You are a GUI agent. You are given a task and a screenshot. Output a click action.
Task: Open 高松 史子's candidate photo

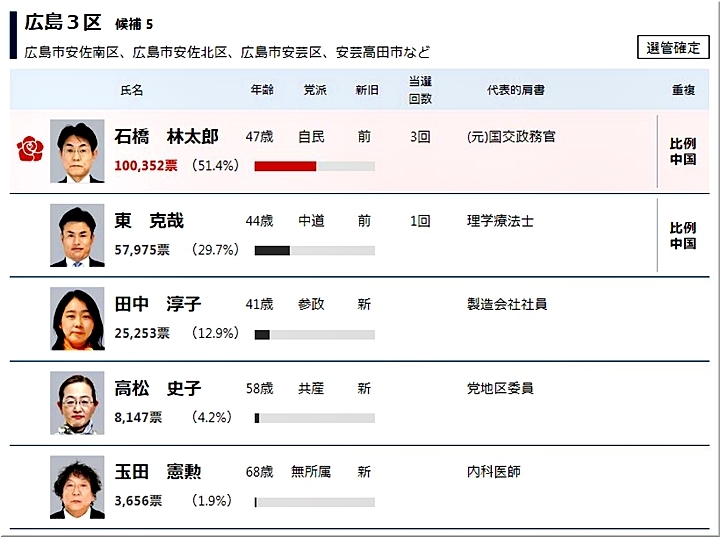pos(77,403)
